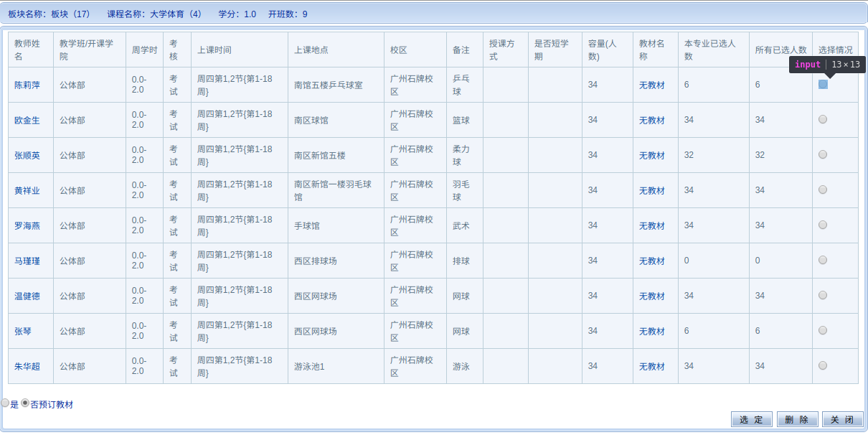The width and height of the screenshot is (868, 435).
Task: Click 无教材 link in 马瑾瑾's row
Action: [652, 261]
